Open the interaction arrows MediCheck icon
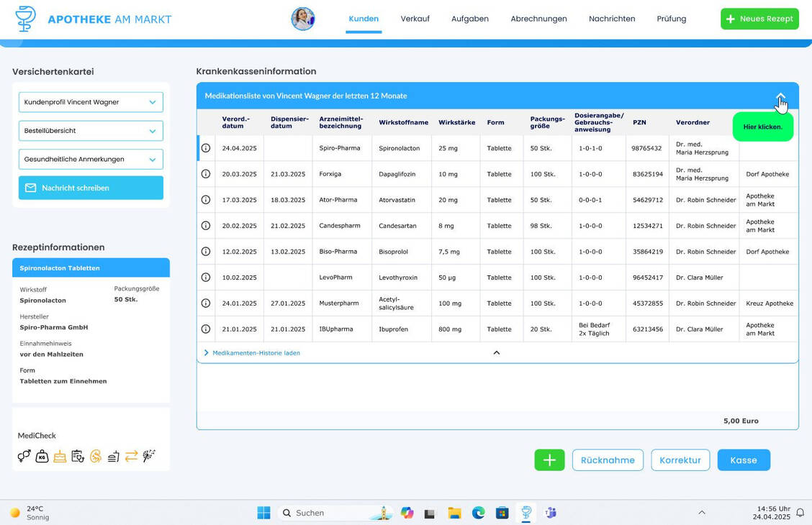Viewport: 812px width, 525px height. point(132,456)
